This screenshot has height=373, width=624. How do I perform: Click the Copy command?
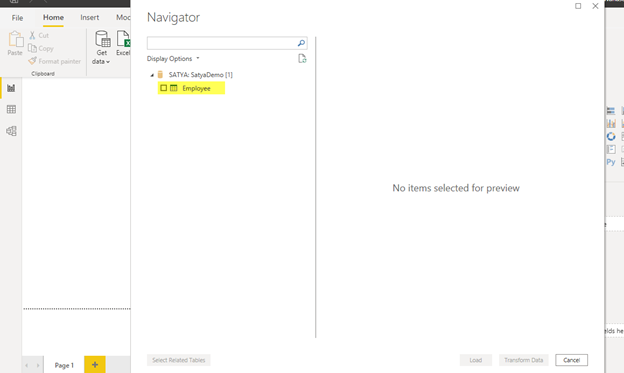(41, 48)
